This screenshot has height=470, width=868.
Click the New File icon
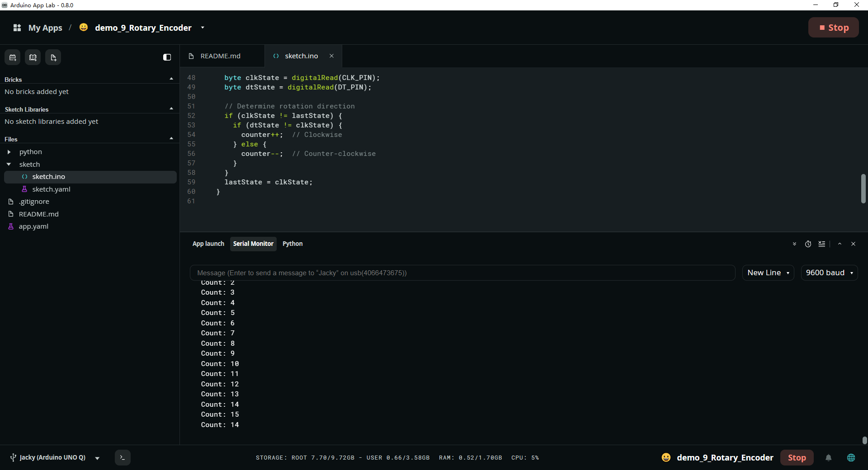click(53, 57)
